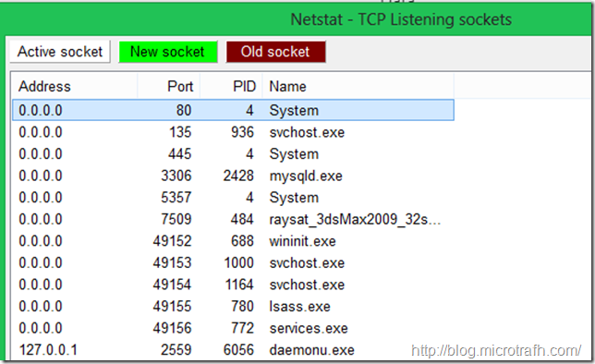This screenshot has height=364, width=595.
Task: Select the services.exe row
Action: [x=233, y=328]
